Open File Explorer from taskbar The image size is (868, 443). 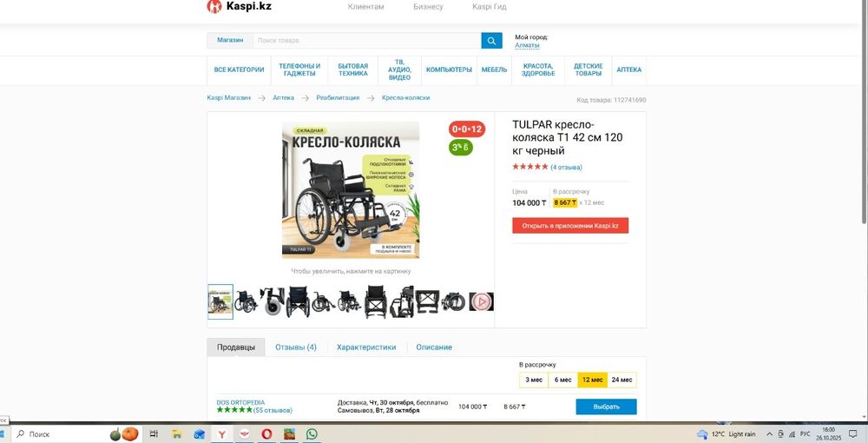tap(176, 434)
